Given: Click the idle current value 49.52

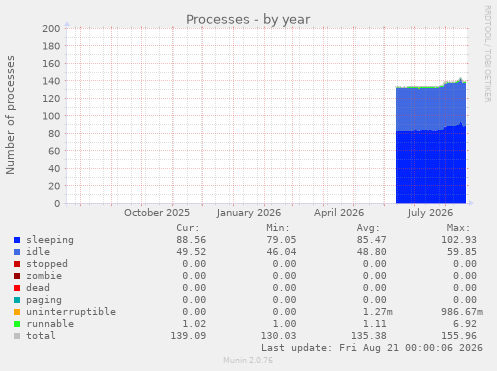Looking at the screenshot, I should [x=191, y=252].
